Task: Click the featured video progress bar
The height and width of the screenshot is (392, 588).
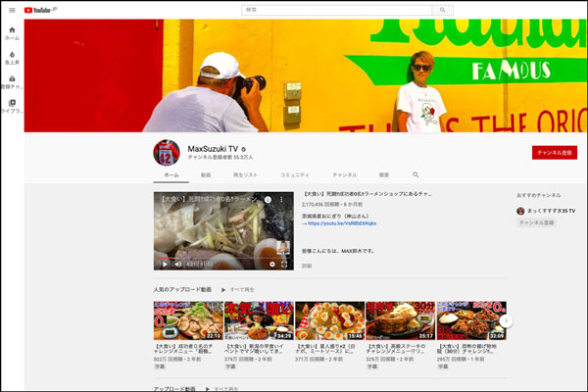Action: [x=223, y=256]
